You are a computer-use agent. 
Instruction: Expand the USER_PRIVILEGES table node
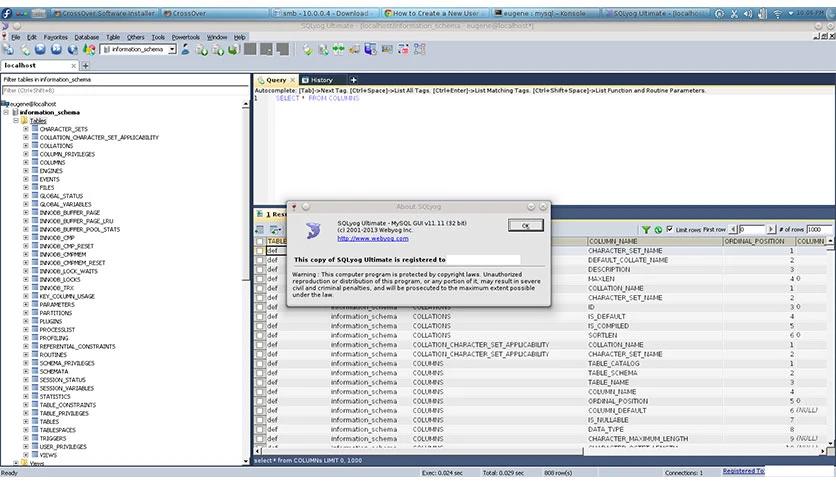tap(26, 447)
